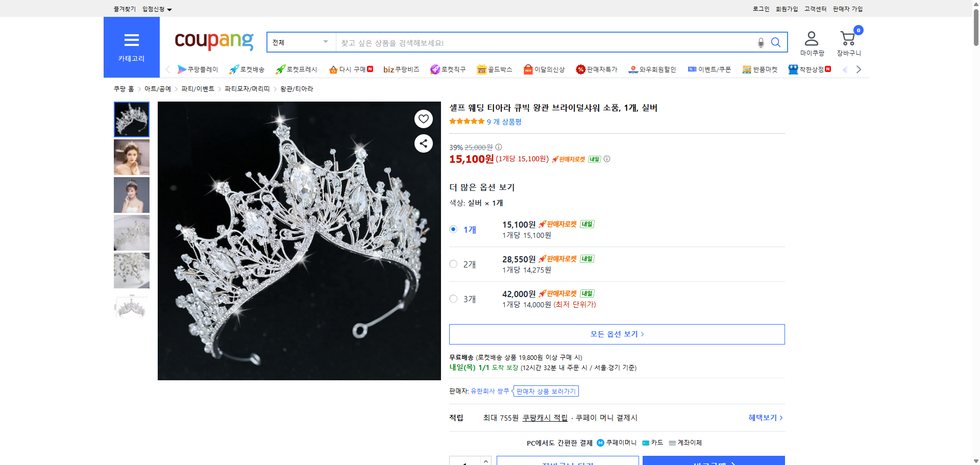Viewport: 980px width, 465px height.
Task: Click the search magnifier icon
Action: [776, 42]
